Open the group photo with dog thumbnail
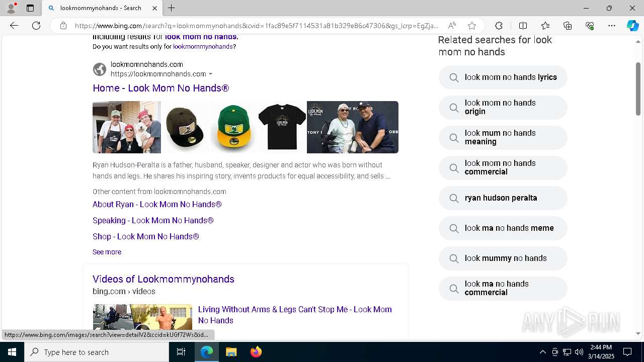The width and height of the screenshot is (644, 362). [x=127, y=127]
